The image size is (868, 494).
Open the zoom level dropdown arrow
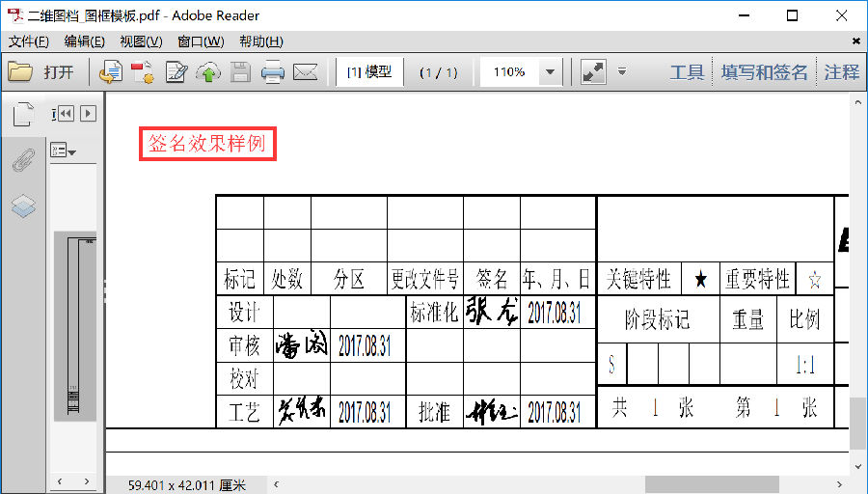[550, 72]
